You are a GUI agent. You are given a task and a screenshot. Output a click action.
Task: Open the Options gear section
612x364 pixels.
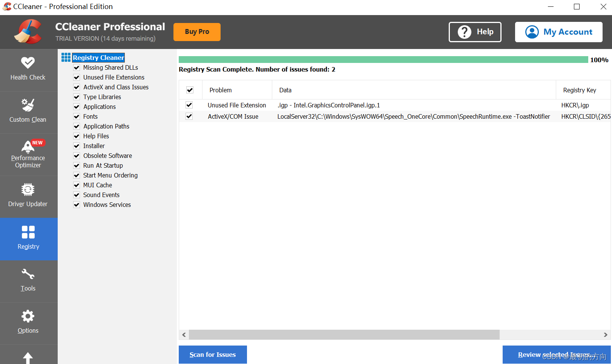tap(28, 323)
